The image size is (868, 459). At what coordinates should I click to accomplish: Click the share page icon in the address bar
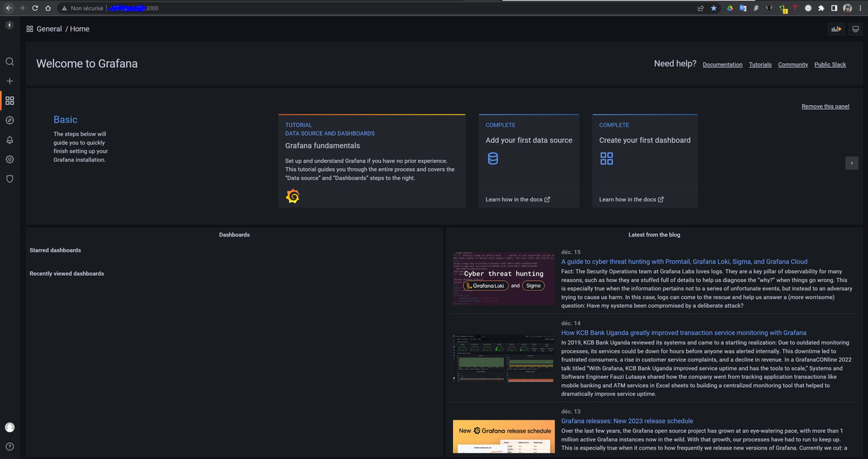pos(701,8)
